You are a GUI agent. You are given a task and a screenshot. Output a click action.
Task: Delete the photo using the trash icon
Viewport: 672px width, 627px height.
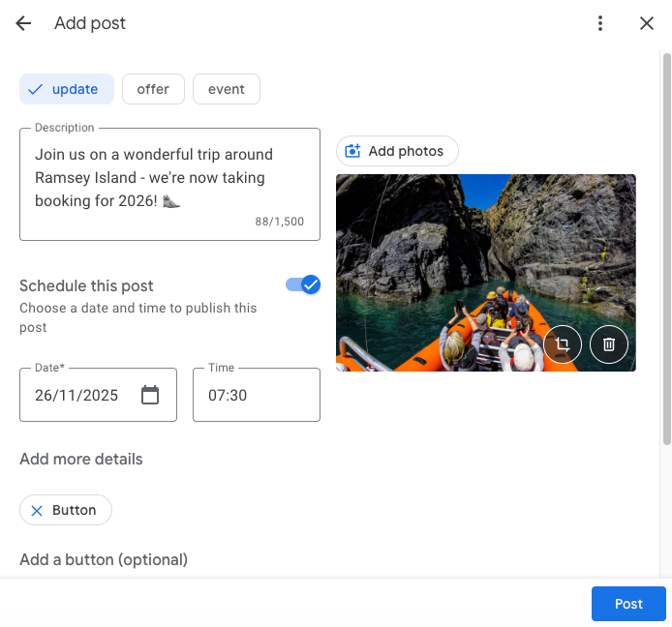[x=609, y=344]
